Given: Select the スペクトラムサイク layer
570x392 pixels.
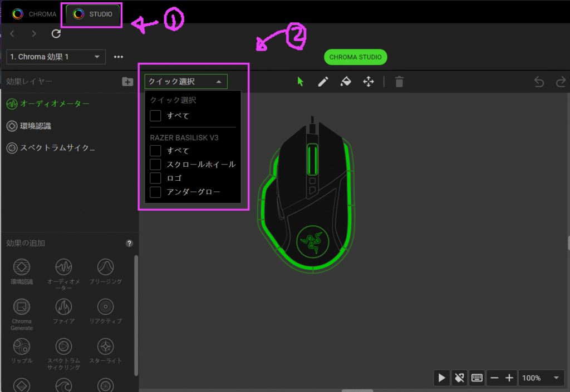Looking at the screenshot, I should [51, 148].
